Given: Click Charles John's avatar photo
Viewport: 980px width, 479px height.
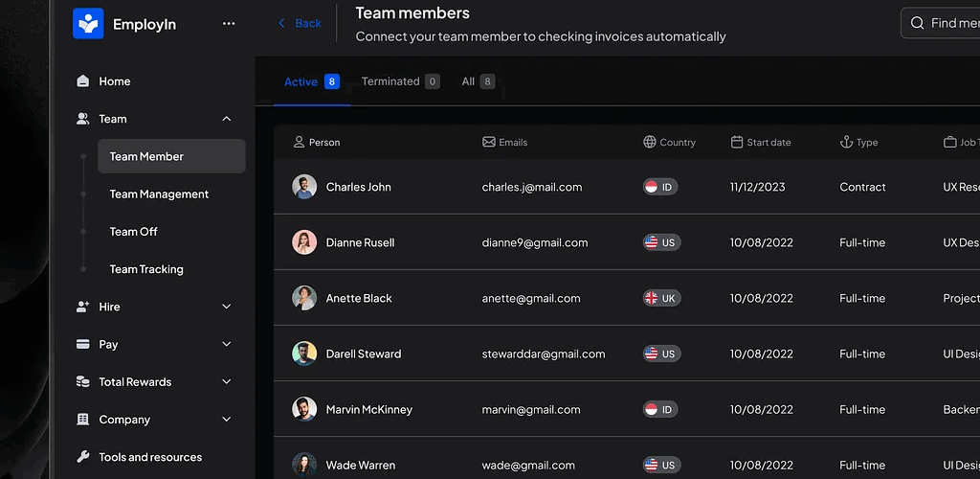Looking at the screenshot, I should point(304,187).
